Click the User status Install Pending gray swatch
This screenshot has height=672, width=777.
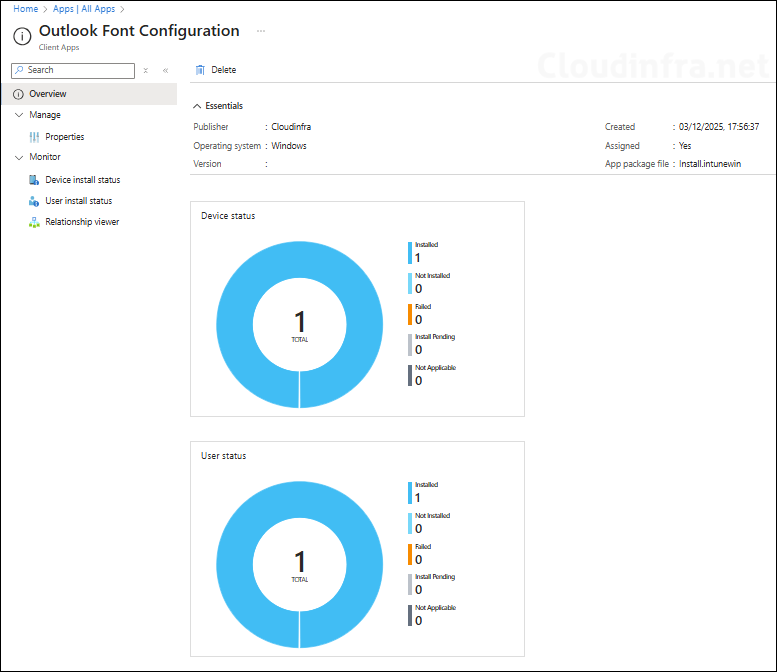(x=410, y=585)
